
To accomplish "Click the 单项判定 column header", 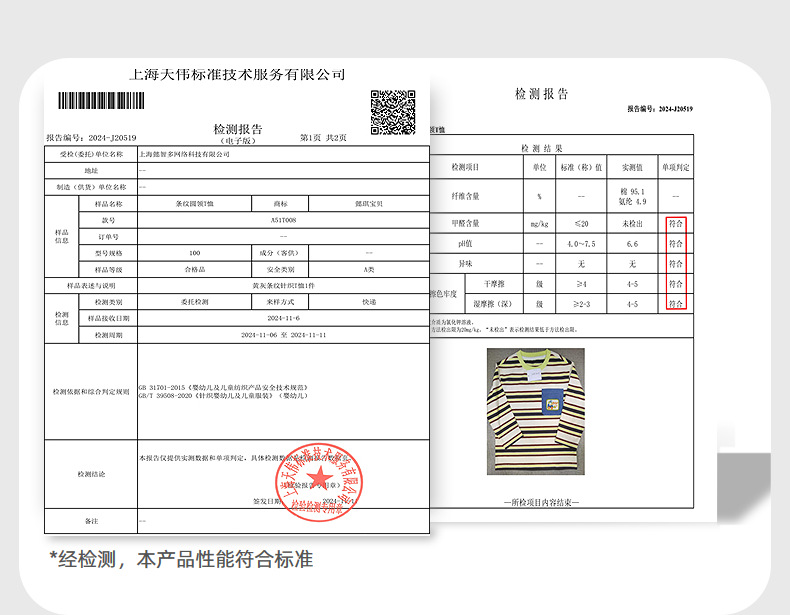I will tap(676, 167).
